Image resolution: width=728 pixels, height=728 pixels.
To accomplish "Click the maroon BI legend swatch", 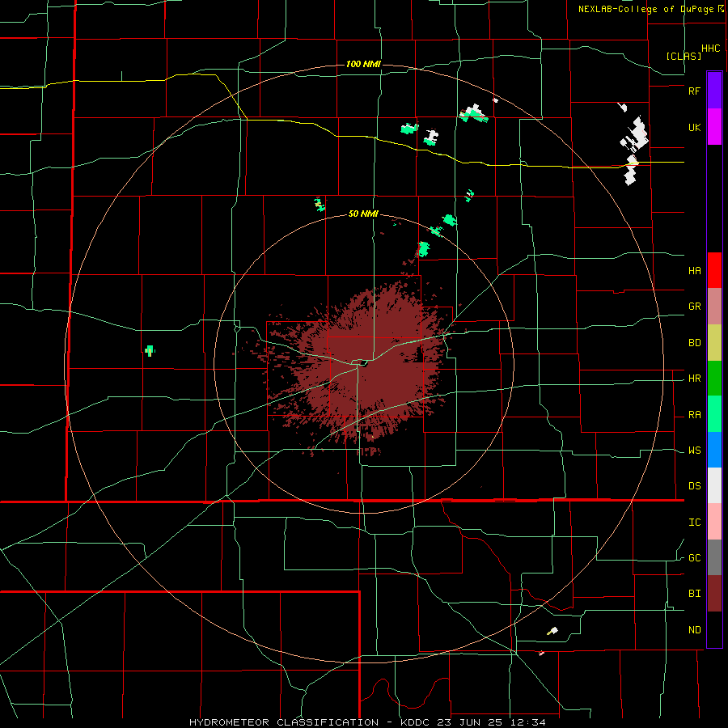I will pyautogui.click(x=714, y=594).
